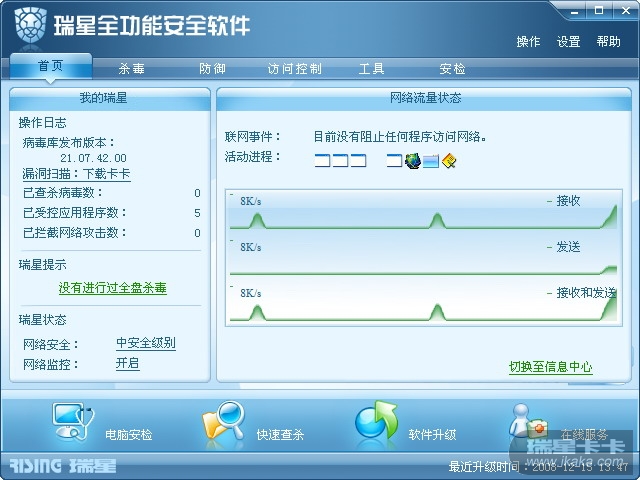The width and height of the screenshot is (640, 480).
Task: Select the leftmost window icon in 活动进程
Action: (322, 160)
